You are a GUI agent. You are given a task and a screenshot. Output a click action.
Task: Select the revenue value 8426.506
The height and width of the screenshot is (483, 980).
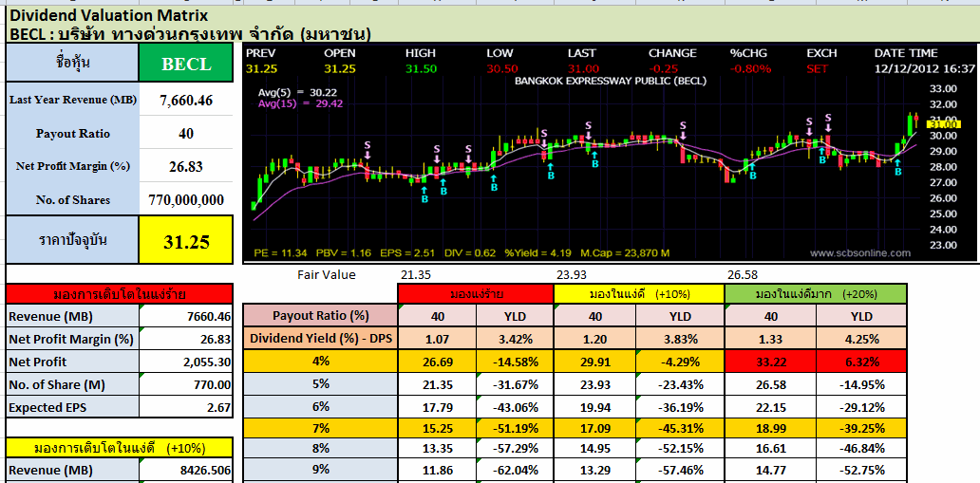(185, 470)
